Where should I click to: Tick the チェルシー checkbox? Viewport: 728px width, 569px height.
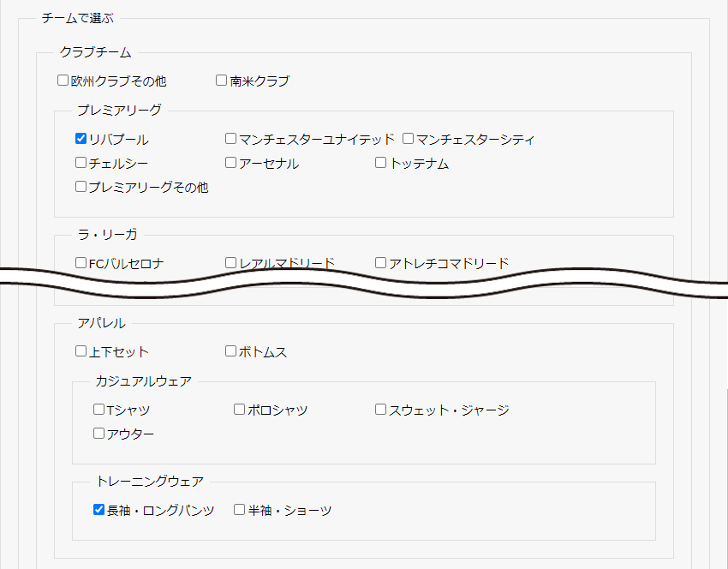[81, 163]
